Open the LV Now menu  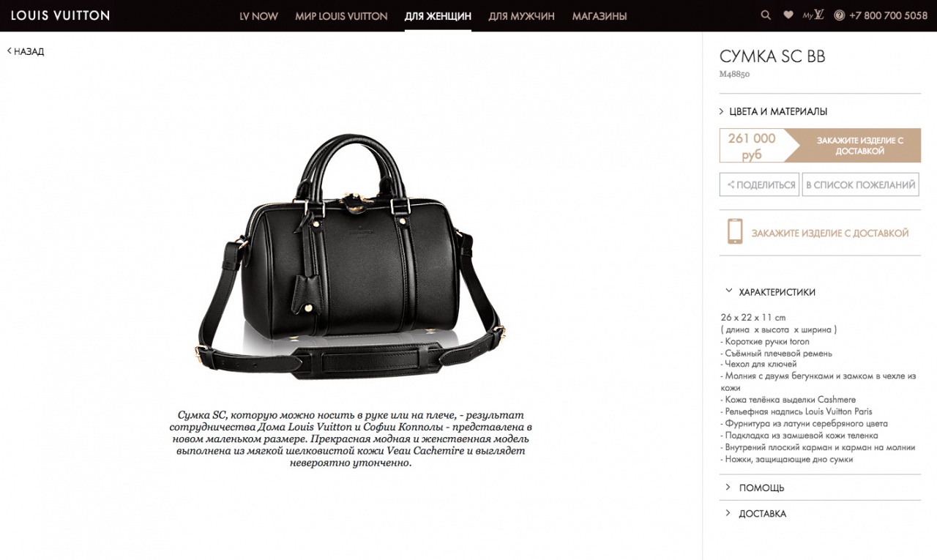pyautogui.click(x=259, y=16)
